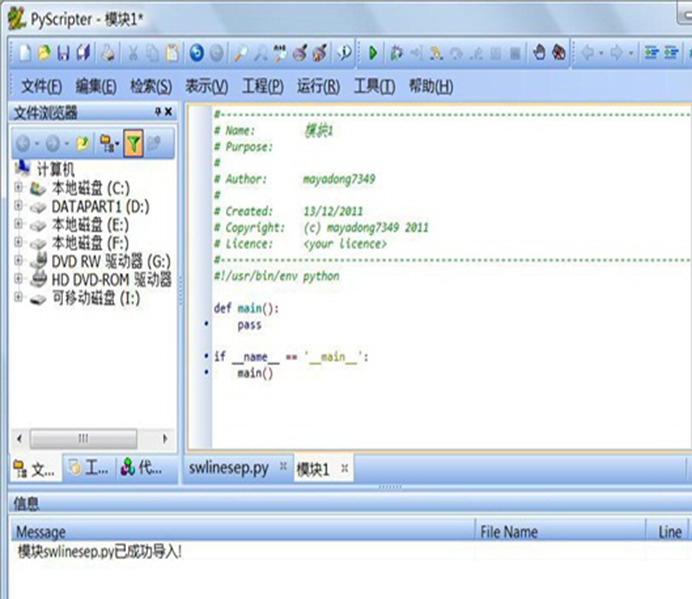The height and width of the screenshot is (599, 692).
Task: Start debugging with the bug icon
Action: 396,53
